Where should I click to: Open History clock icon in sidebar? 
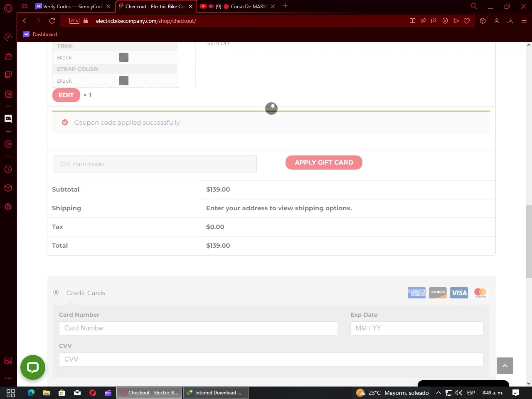8,170
